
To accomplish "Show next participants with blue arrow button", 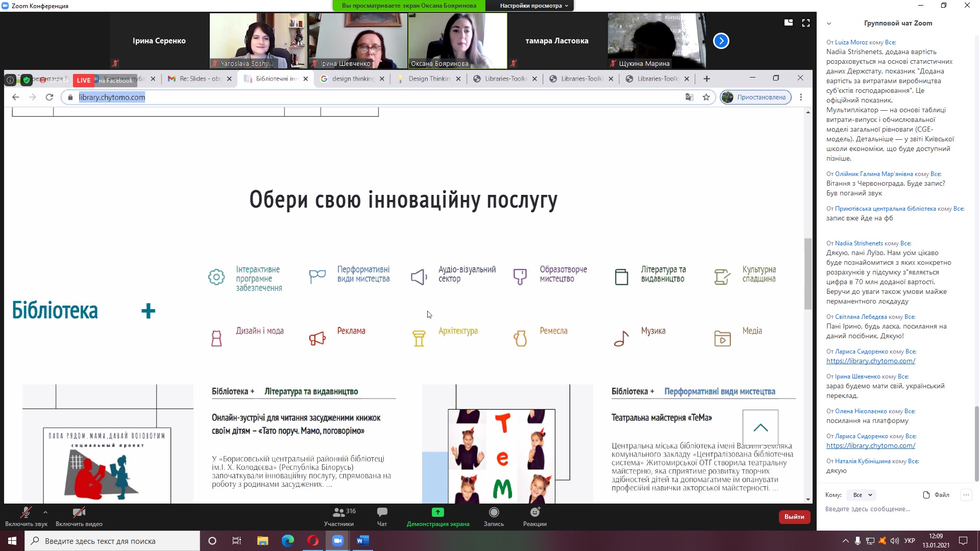I will tap(721, 41).
